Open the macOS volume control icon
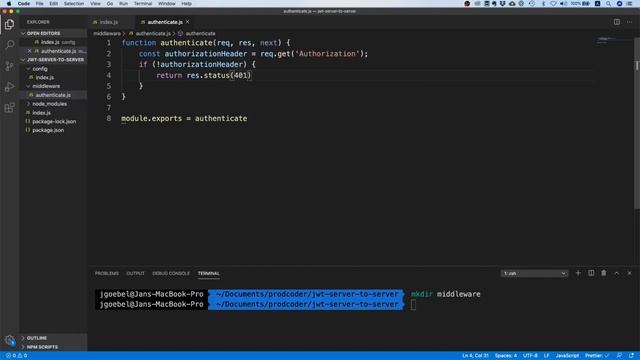This screenshot has width=640, height=360. (563, 4)
